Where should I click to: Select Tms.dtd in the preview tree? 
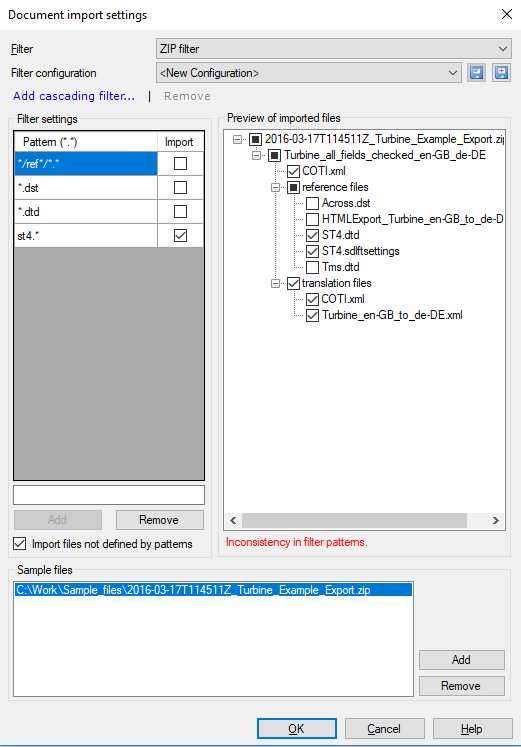click(x=341, y=267)
